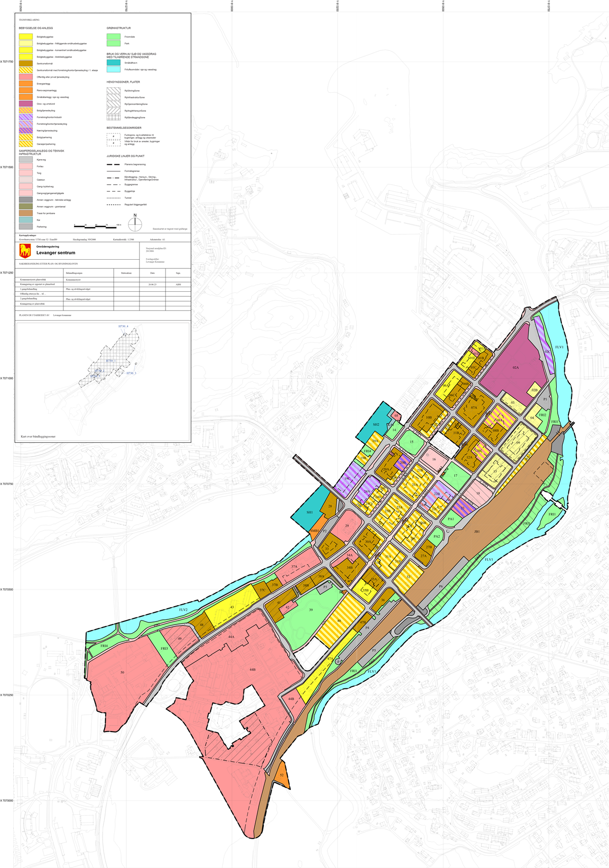Click the Levanger coat of arms logo

point(25,251)
